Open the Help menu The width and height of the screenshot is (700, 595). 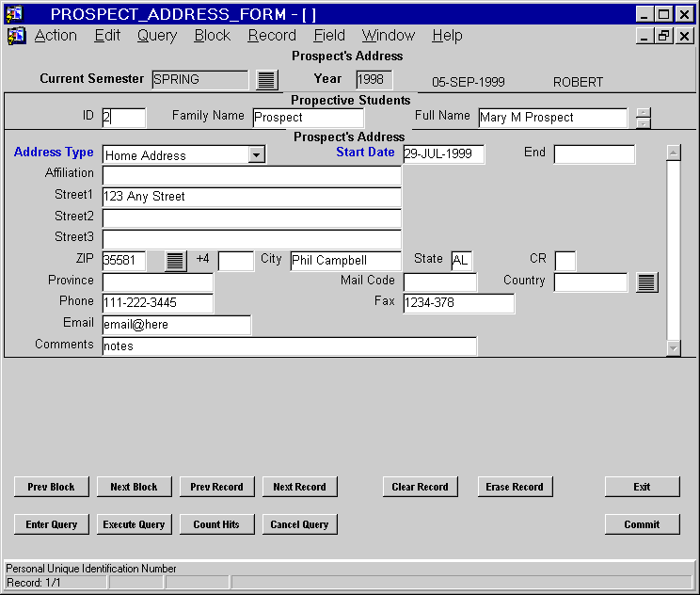447,35
